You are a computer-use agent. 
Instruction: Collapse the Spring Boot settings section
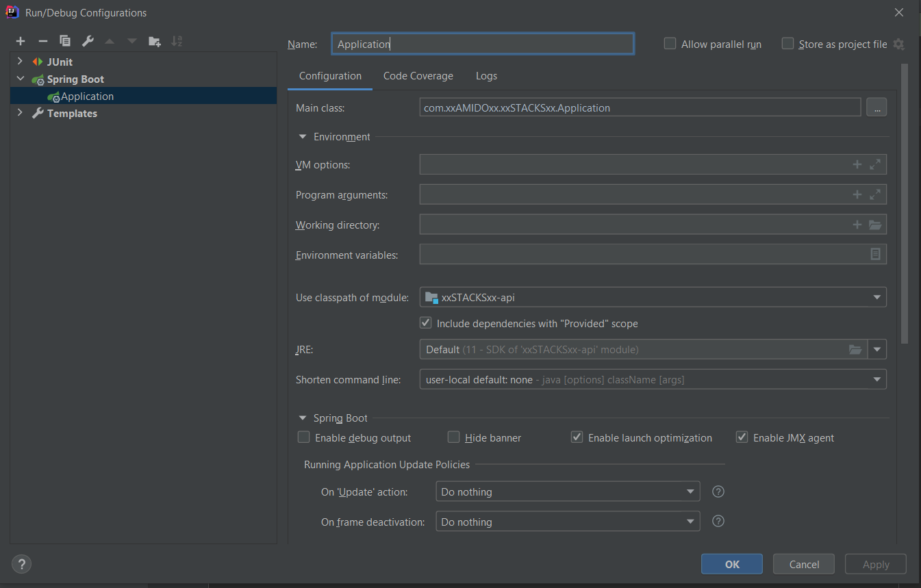coord(303,418)
